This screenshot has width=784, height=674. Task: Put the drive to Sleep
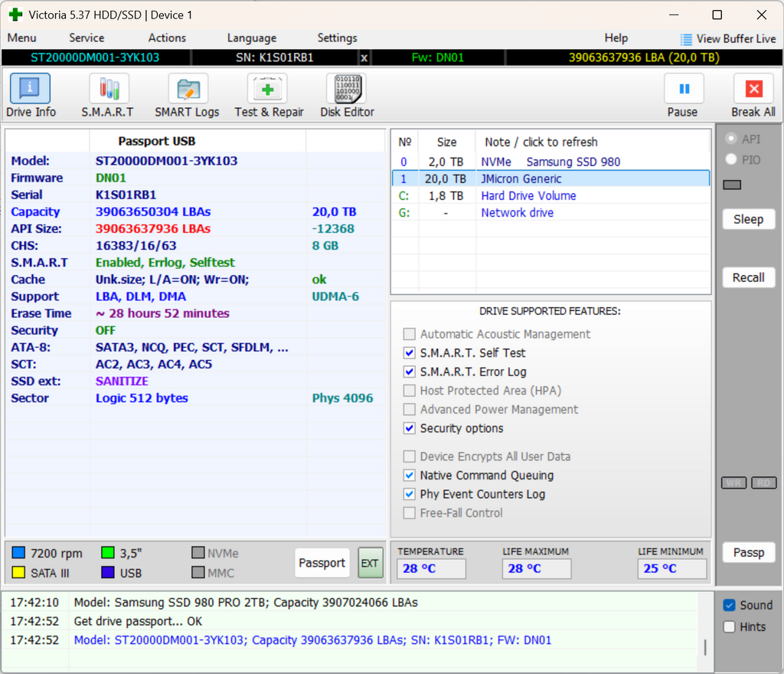748,219
